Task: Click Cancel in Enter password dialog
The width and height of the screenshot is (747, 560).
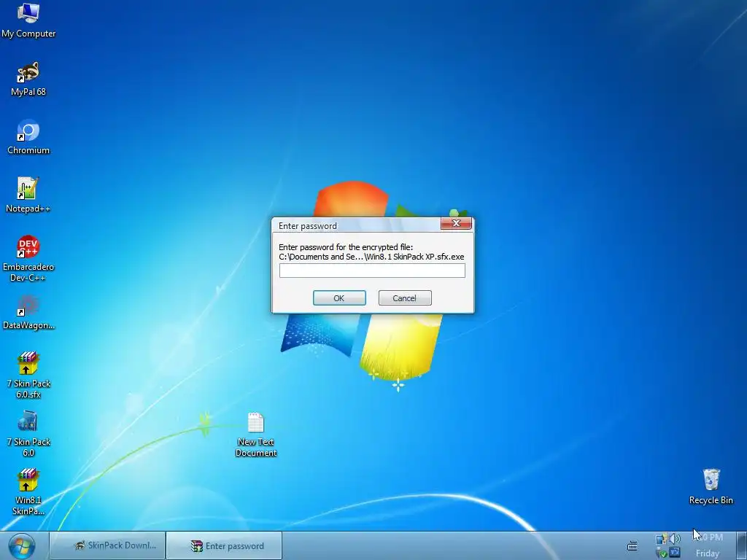Action: 405,298
